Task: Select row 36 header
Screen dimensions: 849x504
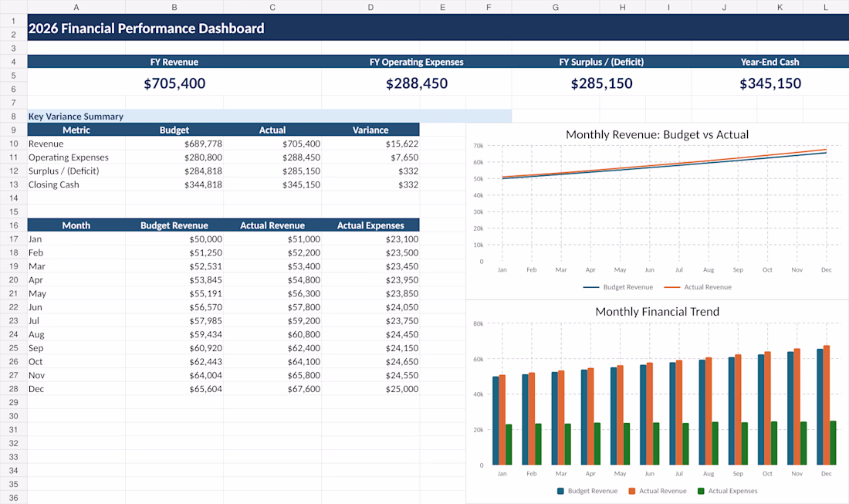Action: 14,498
